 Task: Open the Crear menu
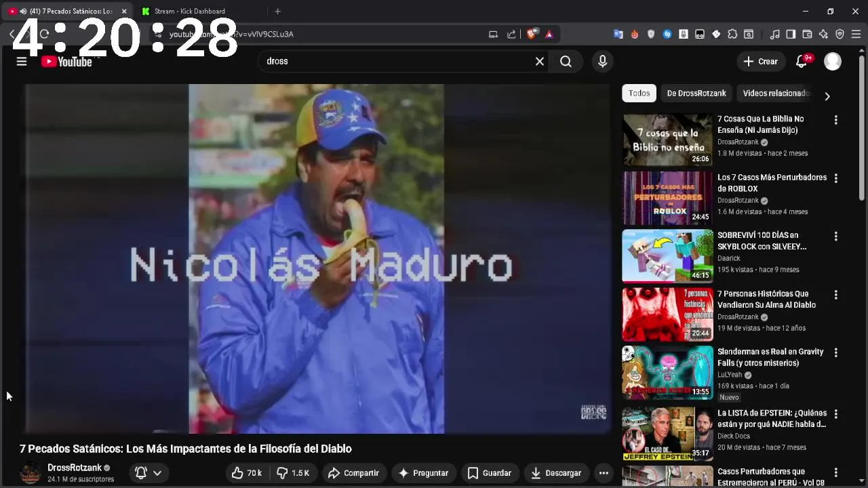pyautogui.click(x=761, y=62)
